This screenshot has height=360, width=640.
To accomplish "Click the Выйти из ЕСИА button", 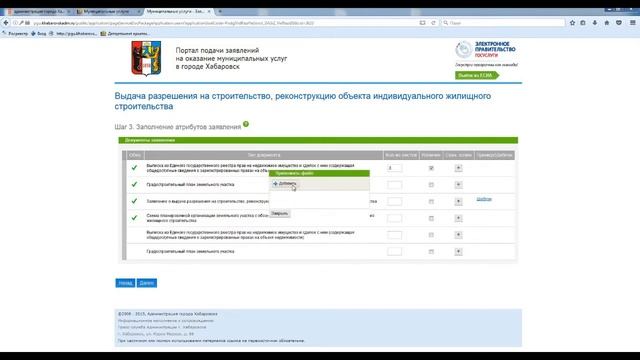I will (x=476, y=75).
